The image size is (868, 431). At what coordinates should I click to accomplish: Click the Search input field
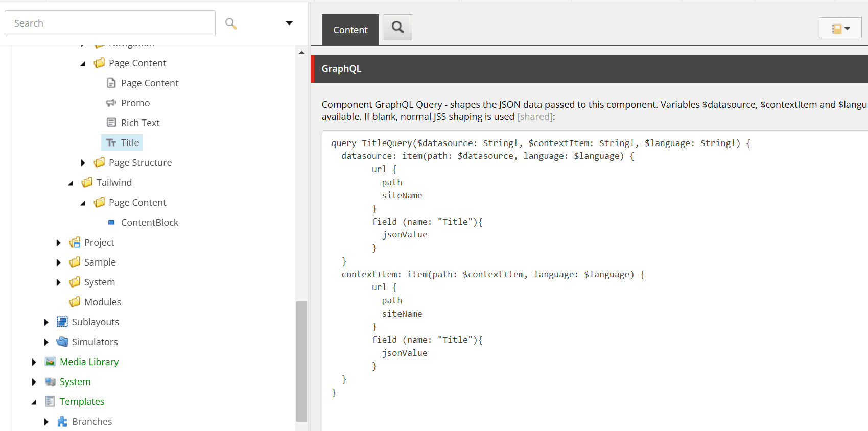coord(110,23)
